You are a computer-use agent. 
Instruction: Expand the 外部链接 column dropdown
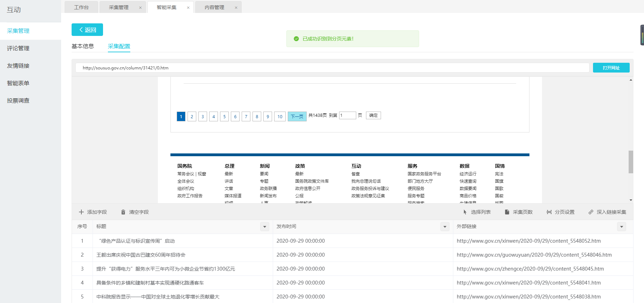click(621, 227)
